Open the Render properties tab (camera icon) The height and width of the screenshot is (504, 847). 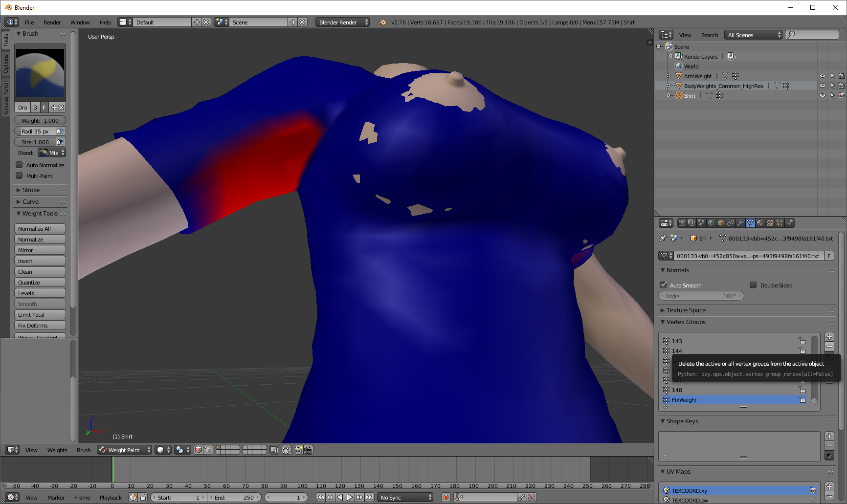tap(682, 223)
